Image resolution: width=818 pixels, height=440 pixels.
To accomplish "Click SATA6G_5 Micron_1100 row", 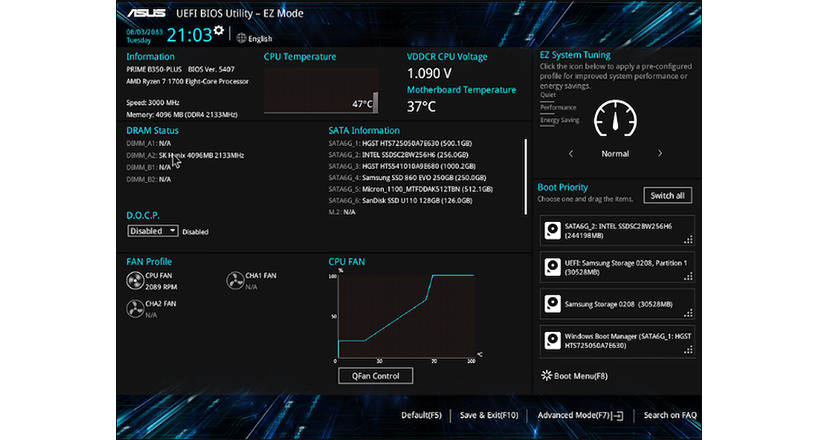I will click(411, 189).
